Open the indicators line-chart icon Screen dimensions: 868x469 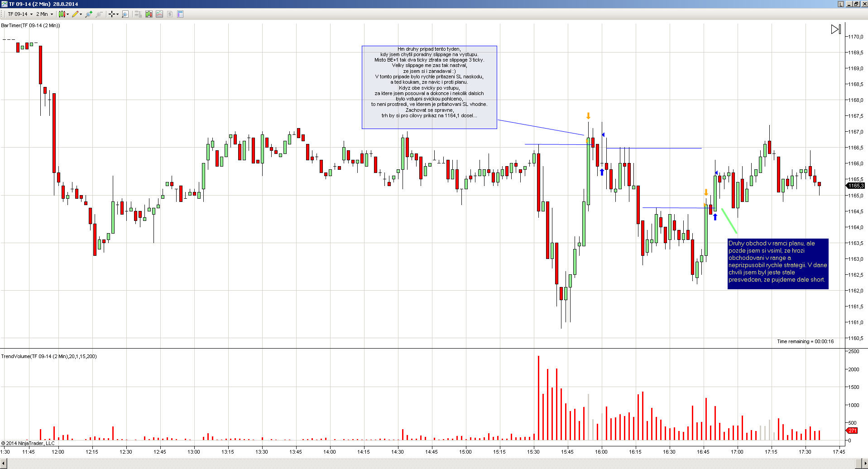pyautogui.click(x=159, y=14)
